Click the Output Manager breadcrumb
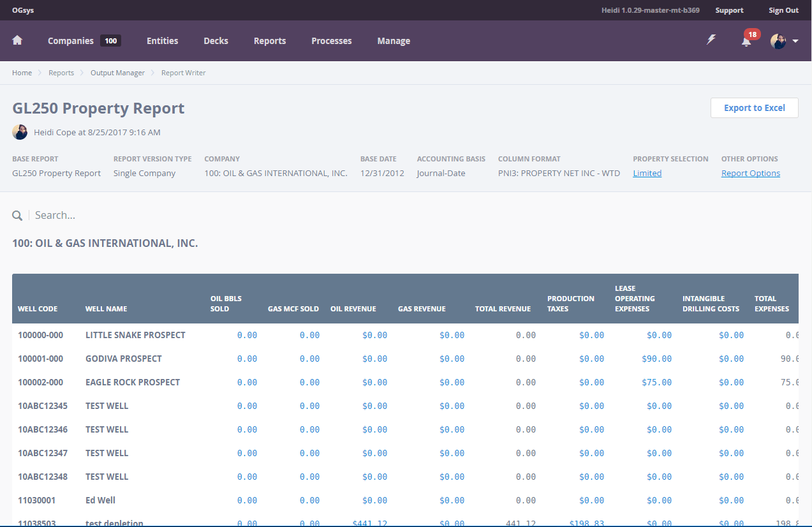 pos(117,73)
